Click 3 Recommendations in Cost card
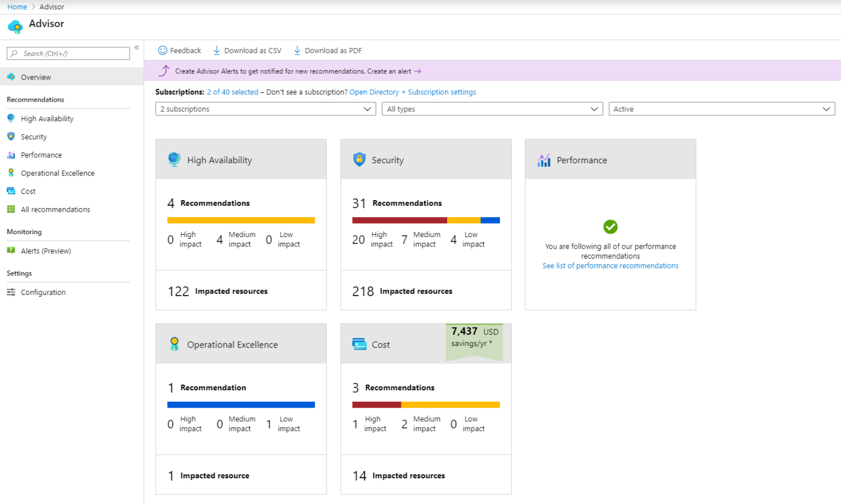Screen dimensions: 841x504 tap(393, 388)
